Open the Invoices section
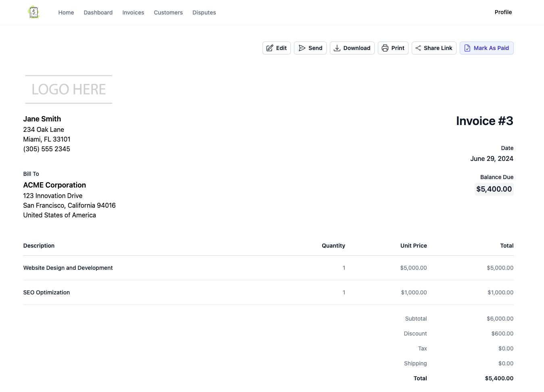 (133, 13)
